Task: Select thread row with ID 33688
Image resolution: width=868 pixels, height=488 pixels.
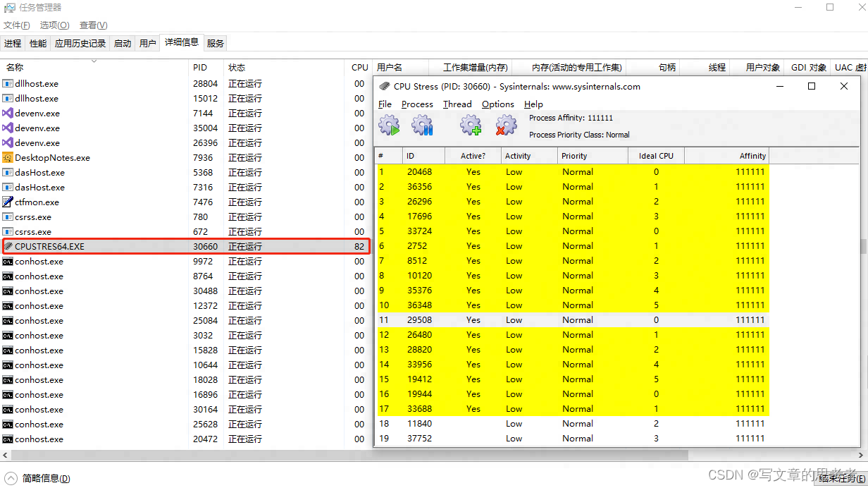Action: coord(572,408)
